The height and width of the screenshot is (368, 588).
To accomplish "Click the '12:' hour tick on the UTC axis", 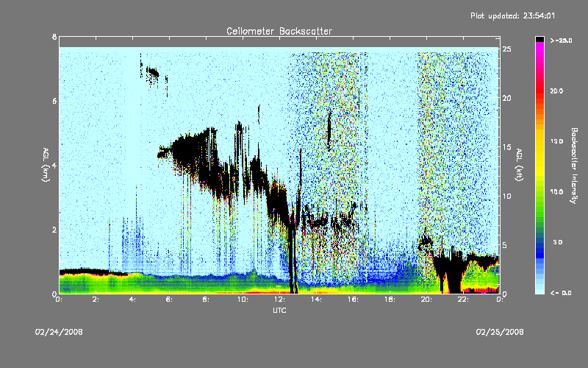I will [279, 300].
